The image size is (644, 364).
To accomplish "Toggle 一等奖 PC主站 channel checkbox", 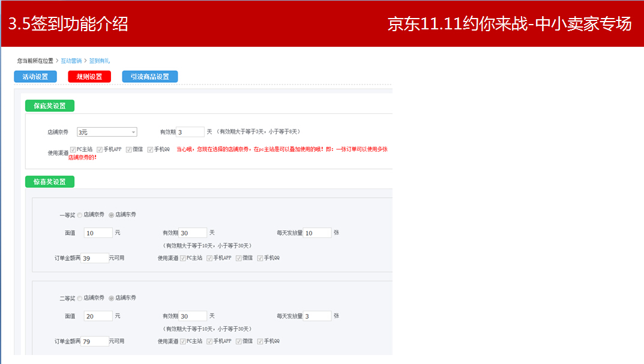I will (183, 258).
